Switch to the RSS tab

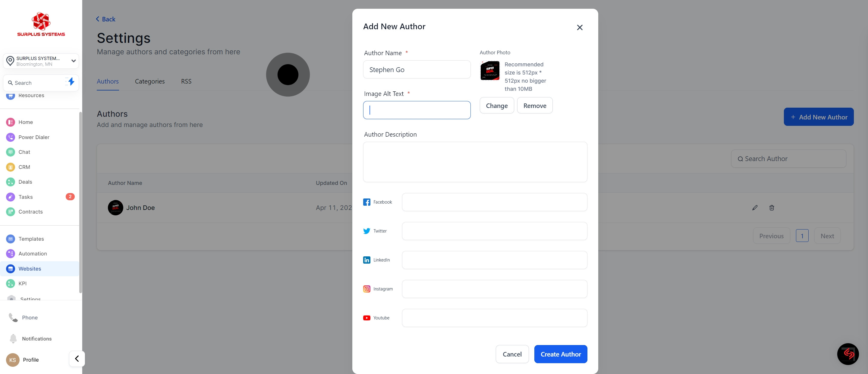[x=186, y=81]
